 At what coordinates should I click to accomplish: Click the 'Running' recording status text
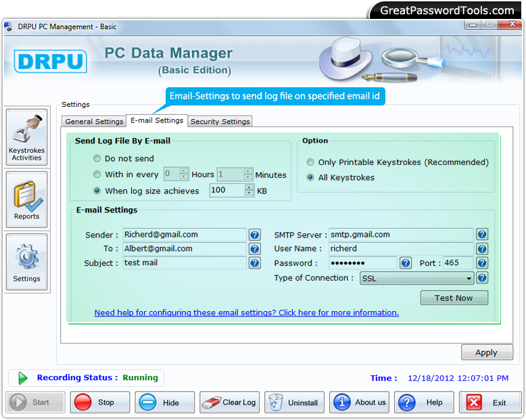point(140,378)
